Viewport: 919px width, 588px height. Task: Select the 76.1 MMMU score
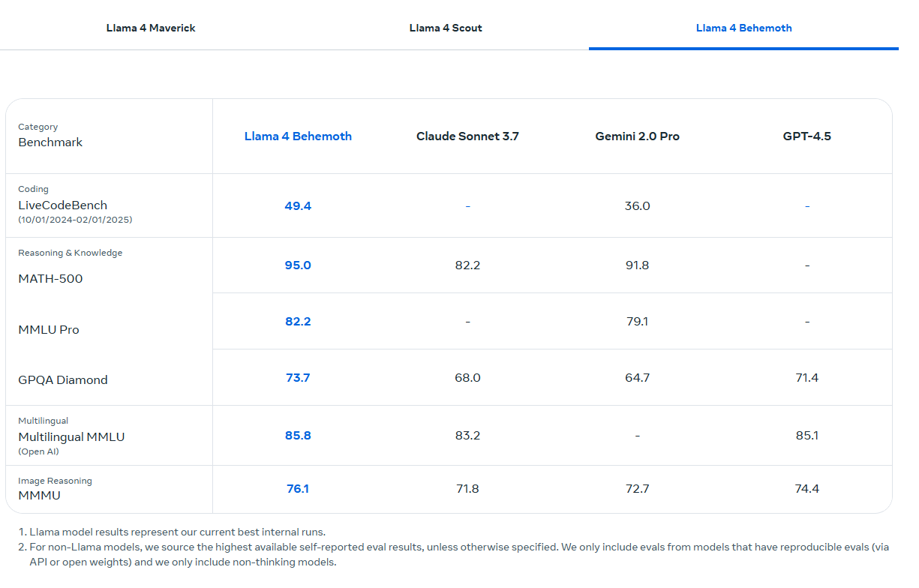point(298,489)
